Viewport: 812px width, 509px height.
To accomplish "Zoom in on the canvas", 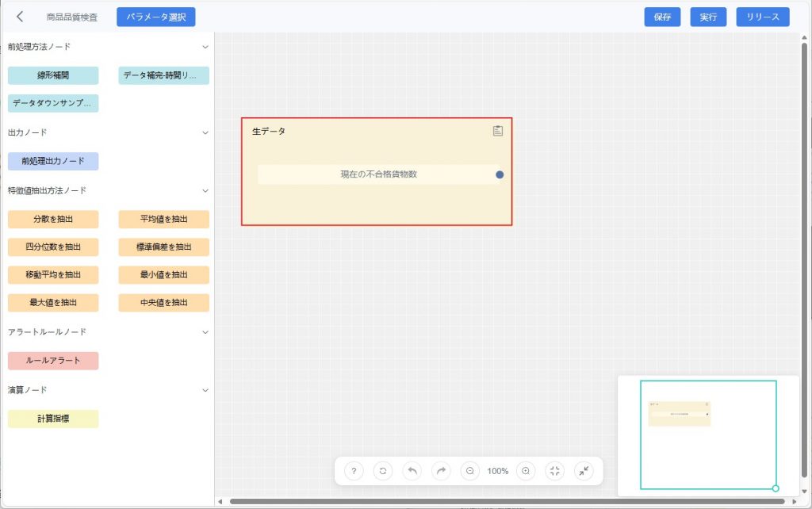I will tap(526, 471).
